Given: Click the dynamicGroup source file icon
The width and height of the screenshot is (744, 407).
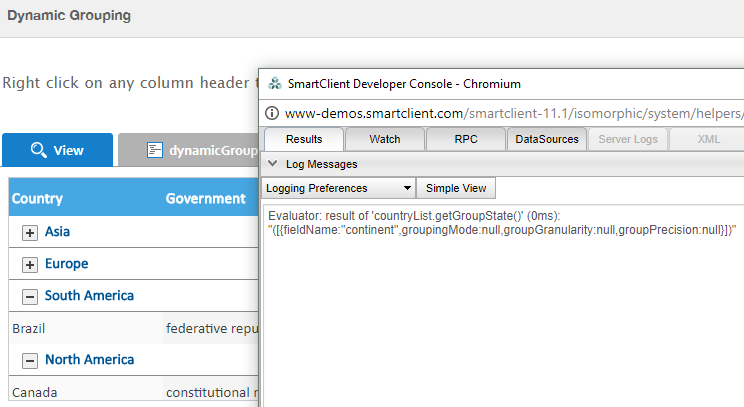Looking at the screenshot, I should 155,150.
